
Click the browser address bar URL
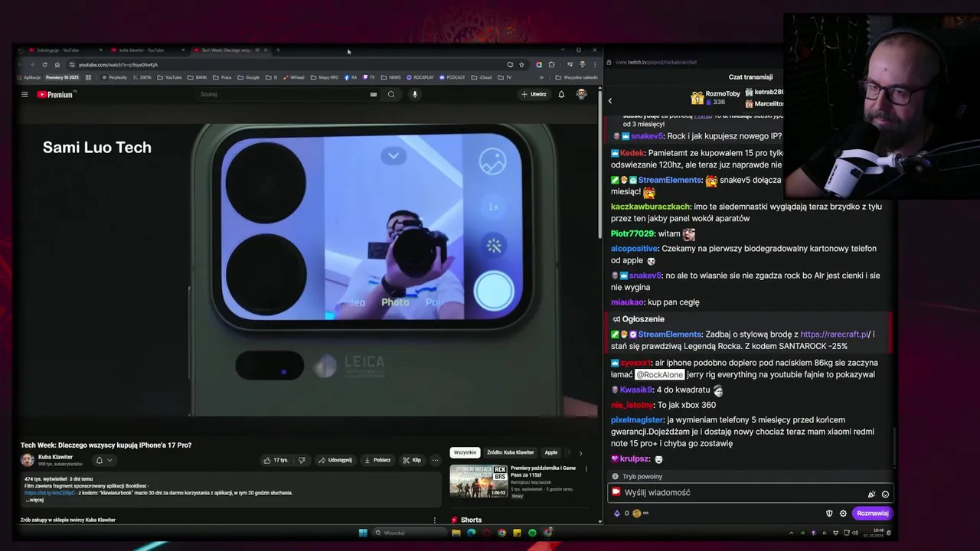118,64
